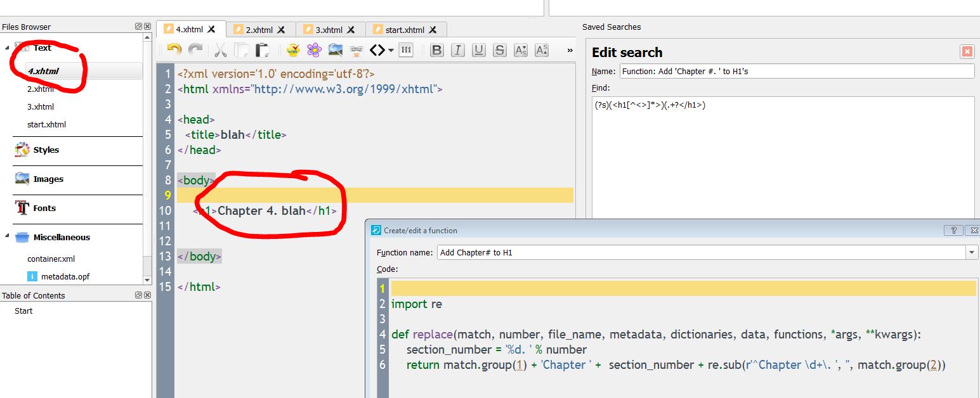Toggle Italic formatting
Screen dimensions: 980x398
[x=457, y=50]
